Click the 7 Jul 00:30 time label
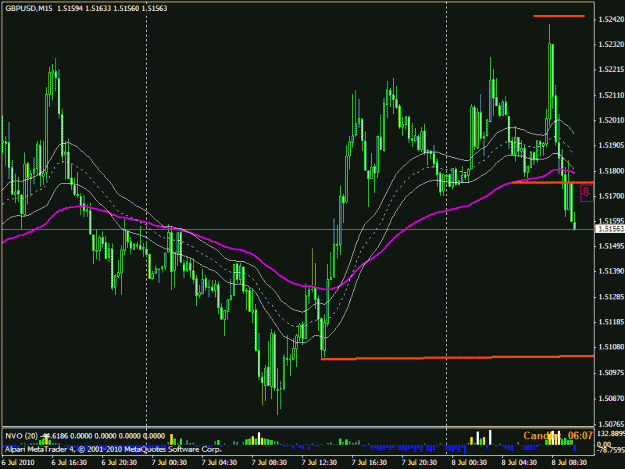The width and height of the screenshot is (625, 469). tap(169, 463)
